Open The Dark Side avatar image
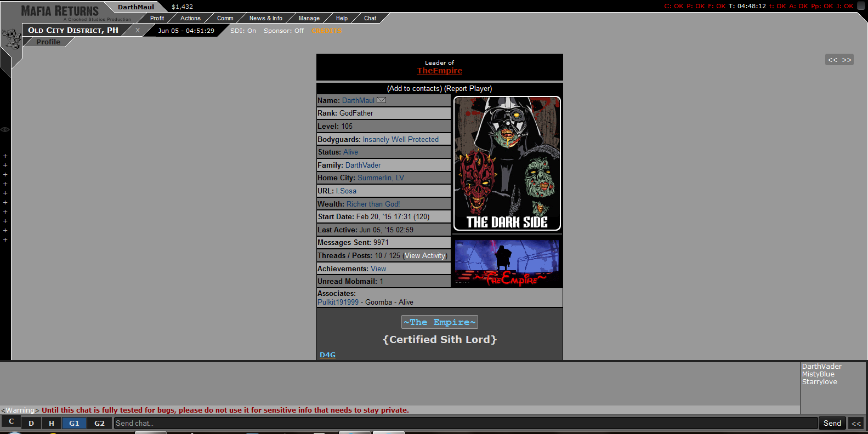868x434 pixels. (507, 163)
